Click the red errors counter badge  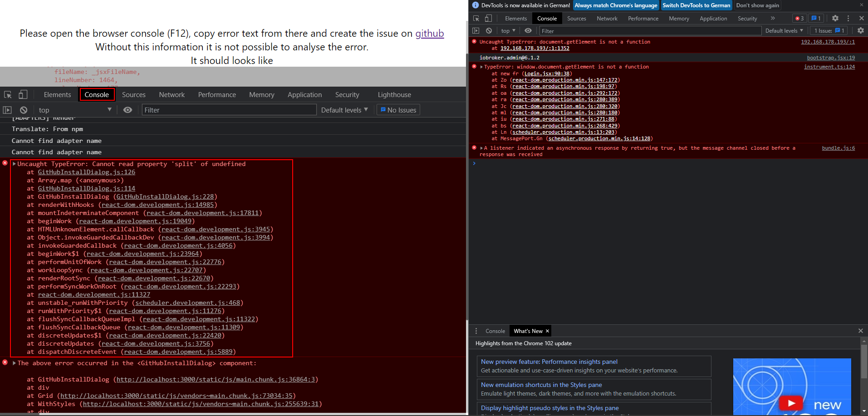pos(799,18)
